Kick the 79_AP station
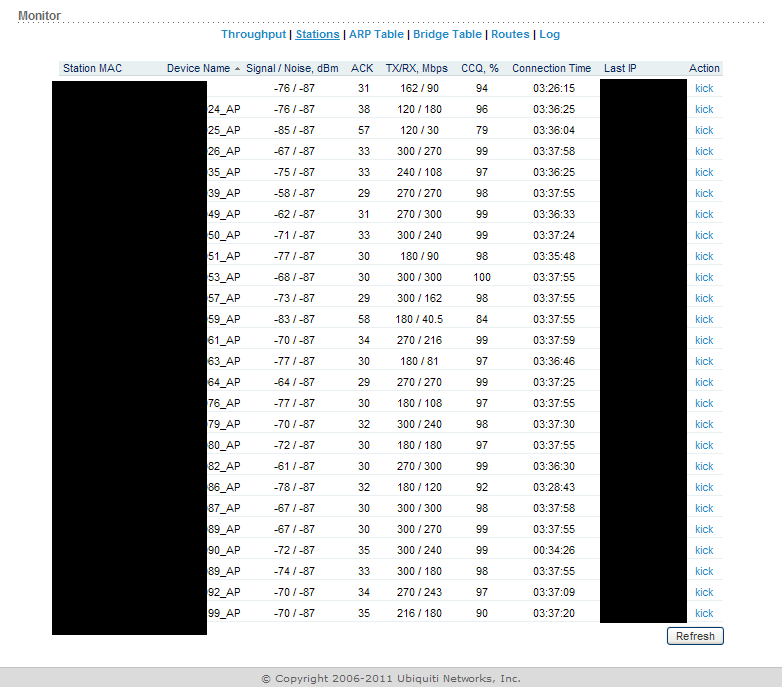Viewport: 782px width, 687px height. [704, 424]
